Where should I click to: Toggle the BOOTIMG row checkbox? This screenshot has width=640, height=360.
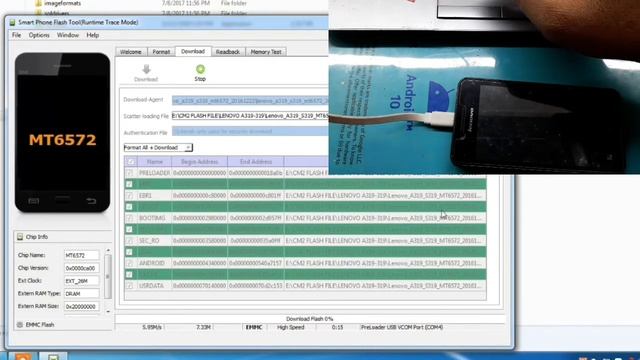(x=129, y=218)
